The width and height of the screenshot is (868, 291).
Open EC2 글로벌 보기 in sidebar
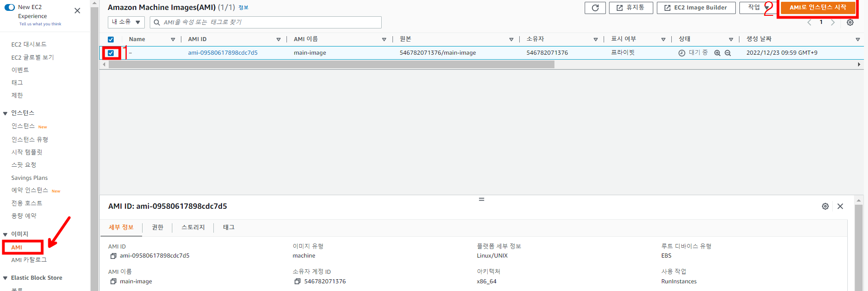click(32, 57)
